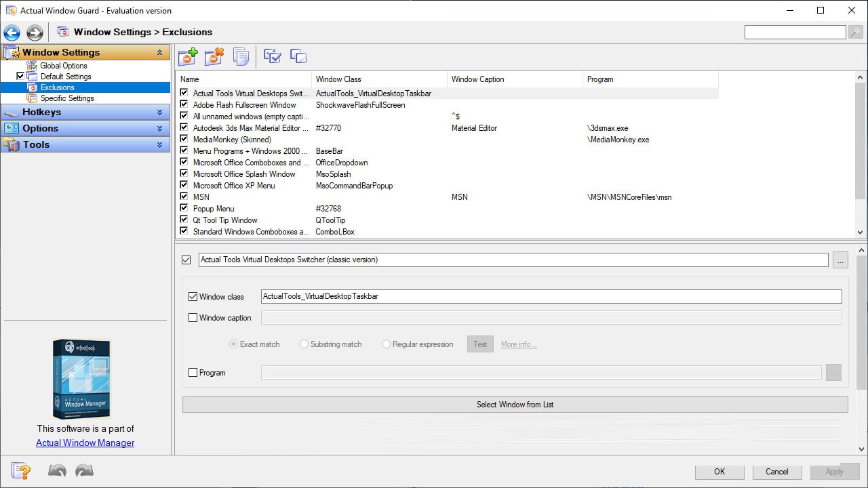This screenshot has width=868, height=488.
Task: Expand the Hotkeys section
Action: coord(85,112)
